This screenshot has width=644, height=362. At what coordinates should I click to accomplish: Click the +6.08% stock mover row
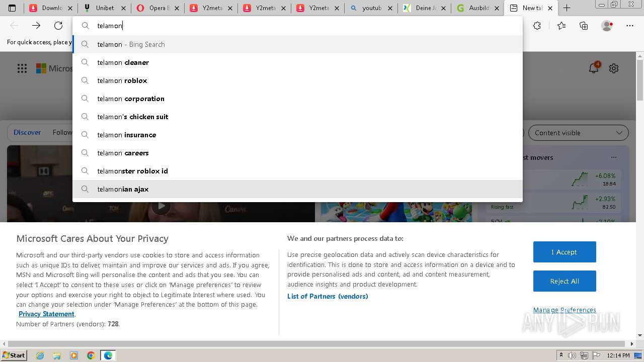pos(553,179)
